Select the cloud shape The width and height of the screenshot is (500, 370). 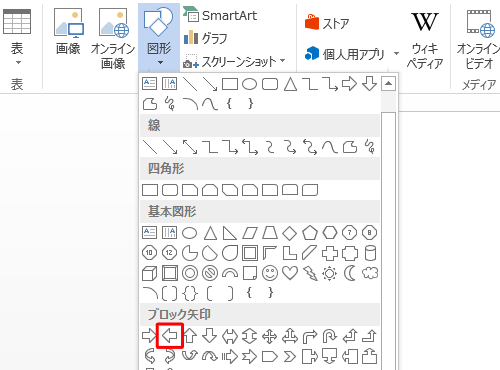click(370, 273)
